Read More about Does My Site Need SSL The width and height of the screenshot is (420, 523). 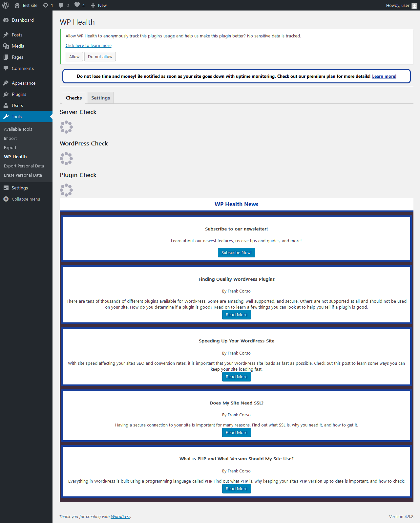(x=237, y=432)
